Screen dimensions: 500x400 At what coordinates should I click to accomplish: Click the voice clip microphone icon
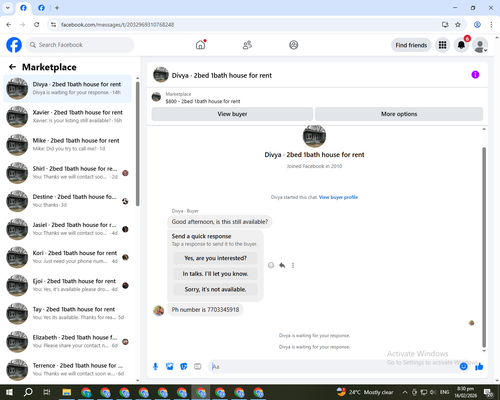point(155,367)
